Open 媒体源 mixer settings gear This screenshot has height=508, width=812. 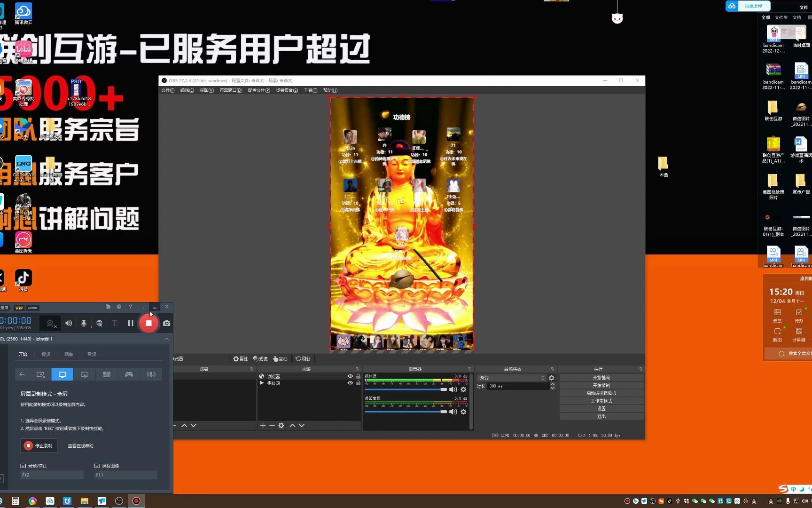(x=463, y=389)
